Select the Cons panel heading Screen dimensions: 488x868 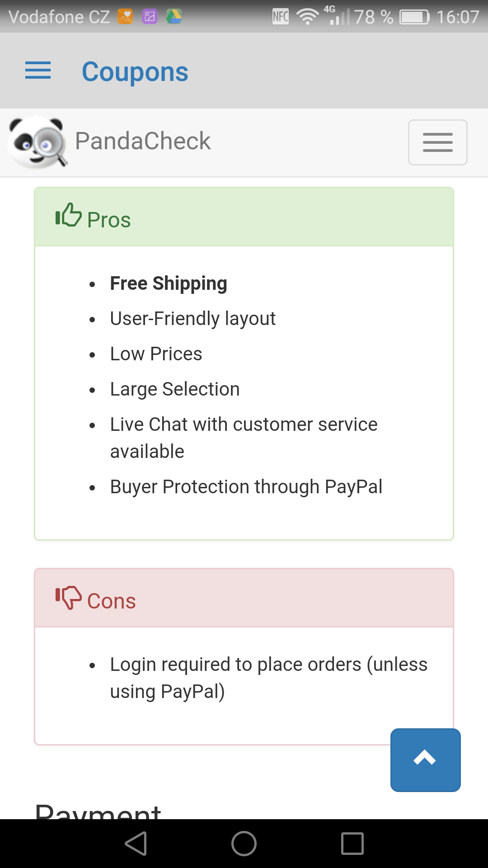(x=244, y=598)
